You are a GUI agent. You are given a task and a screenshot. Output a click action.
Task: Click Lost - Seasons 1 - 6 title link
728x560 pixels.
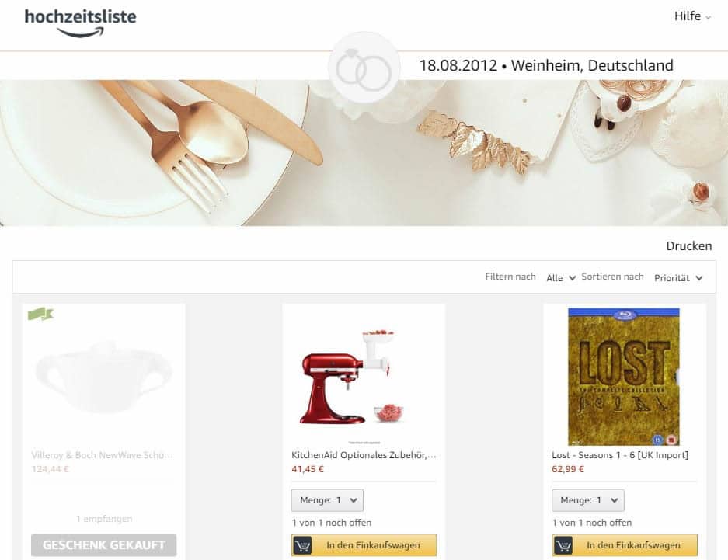coord(620,455)
